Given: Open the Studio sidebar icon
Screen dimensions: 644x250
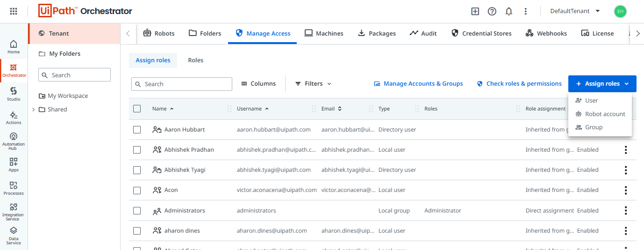Looking at the screenshot, I should click(x=14, y=94).
